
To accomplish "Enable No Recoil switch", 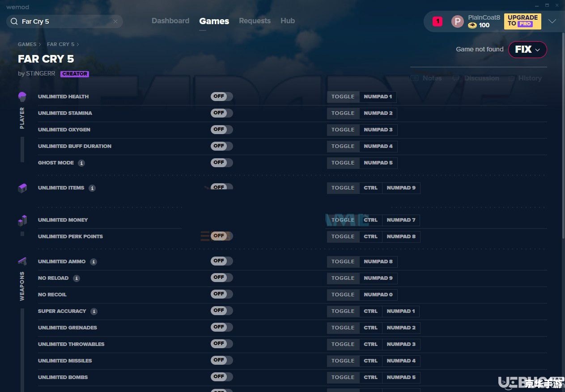I will tap(222, 294).
